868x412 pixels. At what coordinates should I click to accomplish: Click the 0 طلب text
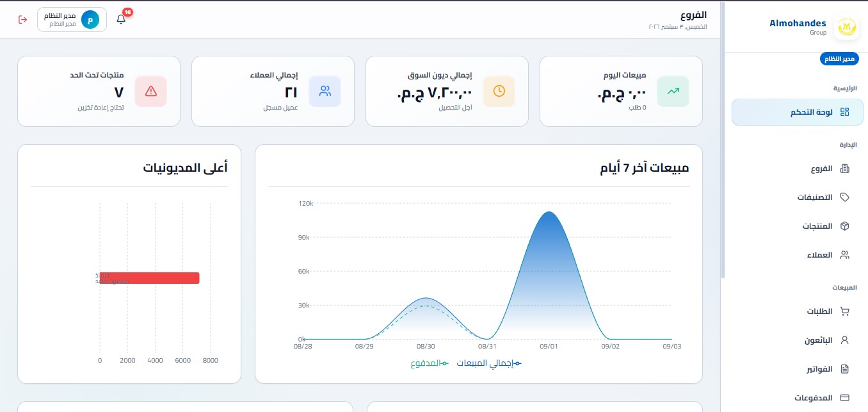coord(637,107)
